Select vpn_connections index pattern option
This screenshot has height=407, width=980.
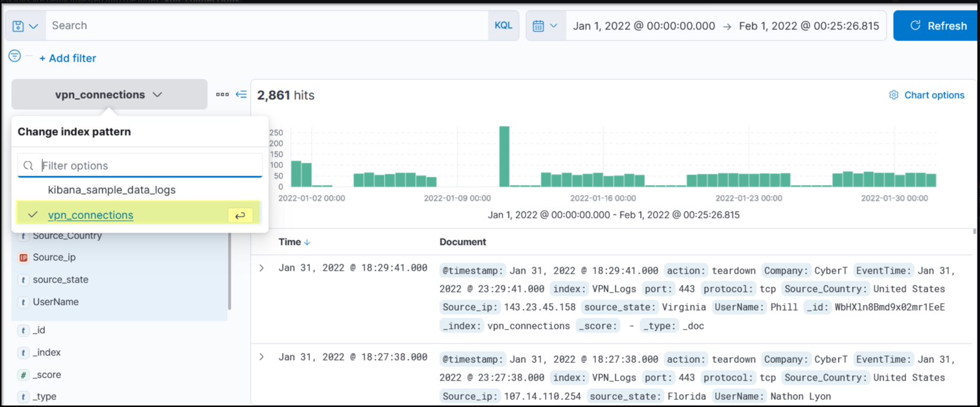(139, 215)
